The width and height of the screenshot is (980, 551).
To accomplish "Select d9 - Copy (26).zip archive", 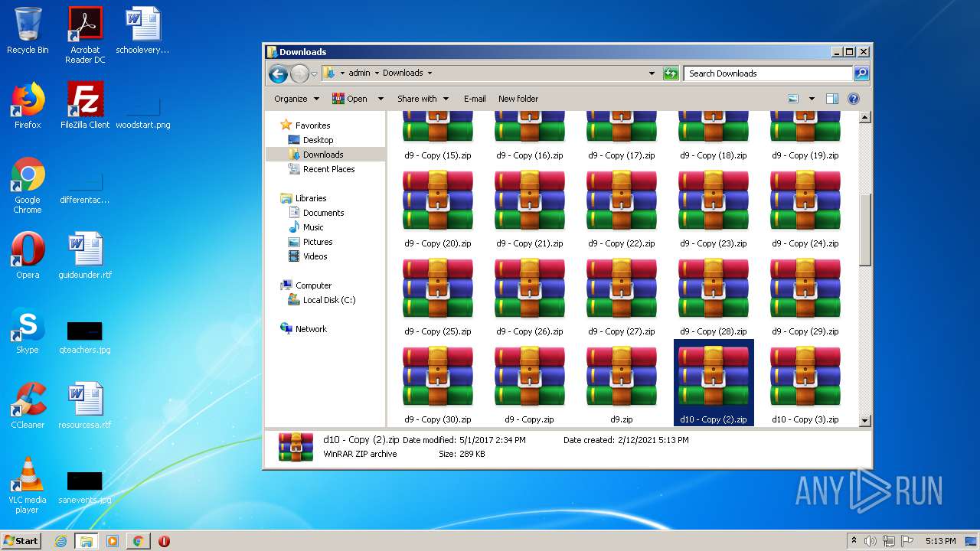I will click(x=530, y=296).
